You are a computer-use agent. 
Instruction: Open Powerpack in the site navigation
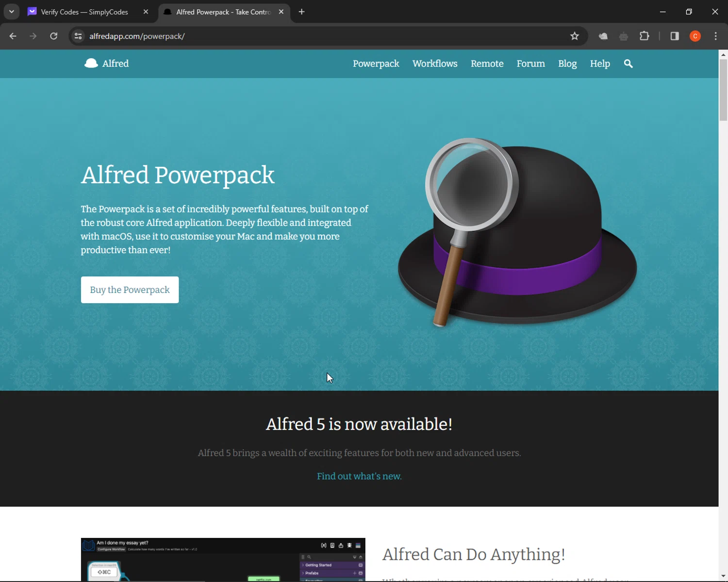pyautogui.click(x=376, y=64)
